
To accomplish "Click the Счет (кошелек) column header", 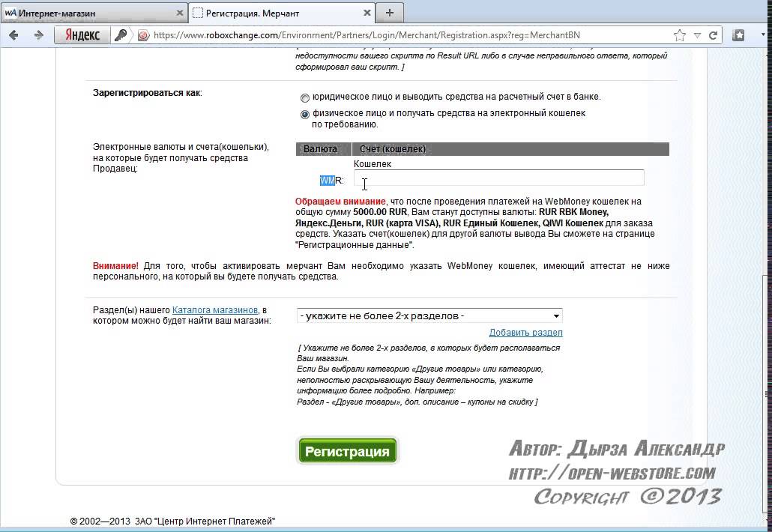I will pos(510,149).
